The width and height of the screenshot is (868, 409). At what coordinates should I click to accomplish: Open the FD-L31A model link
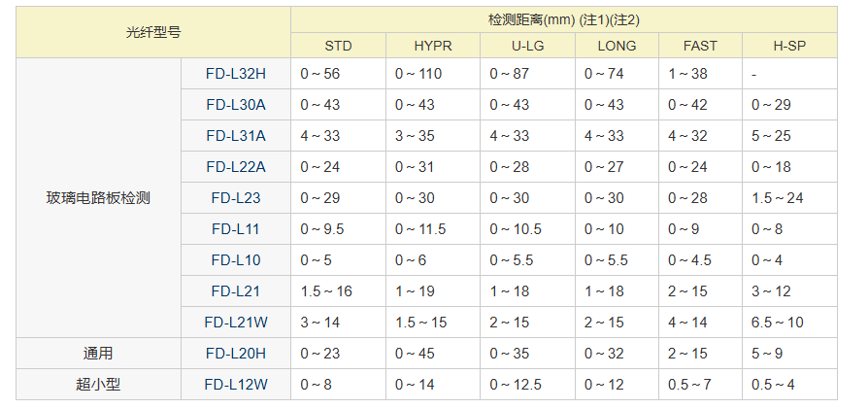coord(236,136)
